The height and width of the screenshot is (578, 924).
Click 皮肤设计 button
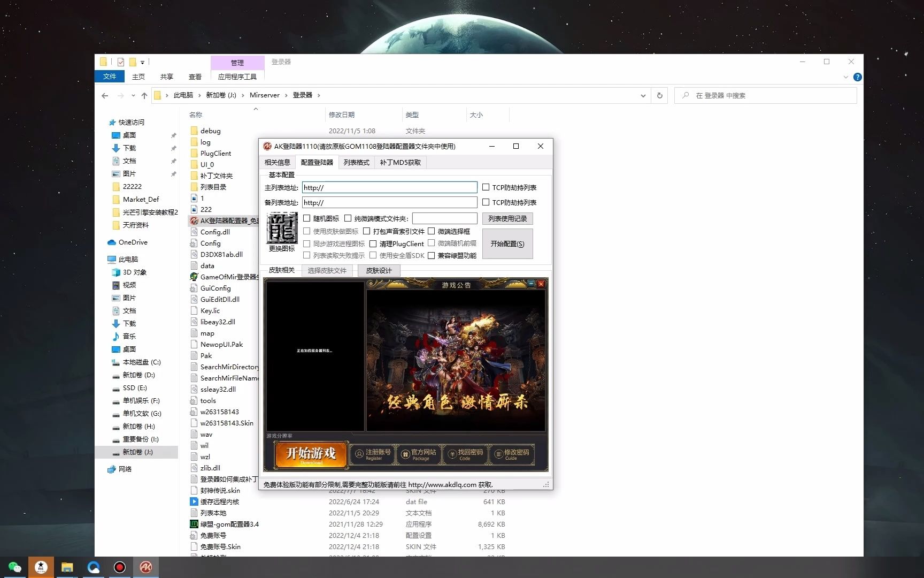click(x=379, y=270)
